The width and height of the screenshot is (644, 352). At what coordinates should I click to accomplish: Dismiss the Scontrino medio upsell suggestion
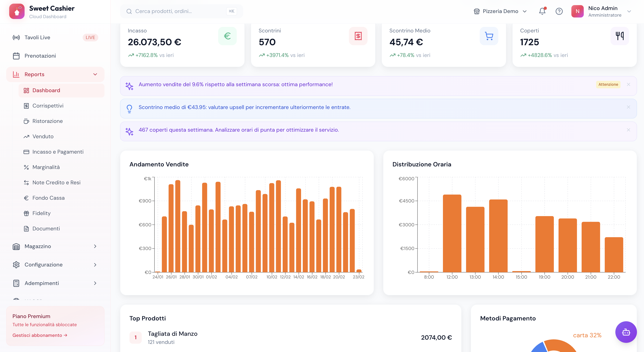pos(628,107)
